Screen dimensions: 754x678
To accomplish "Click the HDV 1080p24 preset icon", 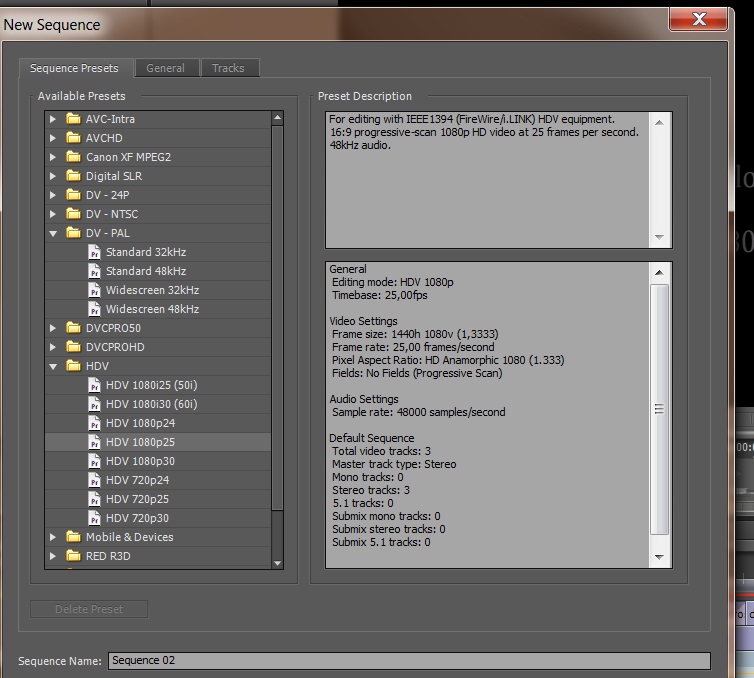I will [x=94, y=423].
